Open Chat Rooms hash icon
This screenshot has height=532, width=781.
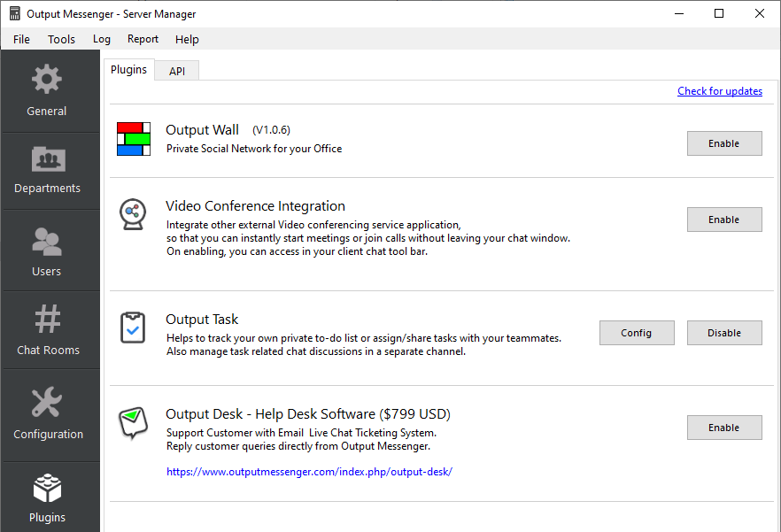coord(48,319)
